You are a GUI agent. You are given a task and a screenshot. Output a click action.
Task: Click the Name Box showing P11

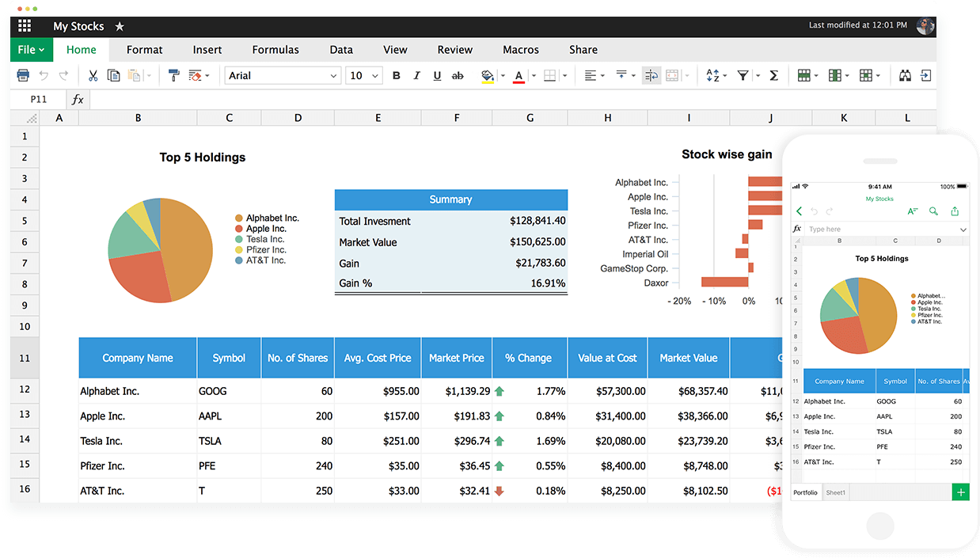(x=40, y=99)
